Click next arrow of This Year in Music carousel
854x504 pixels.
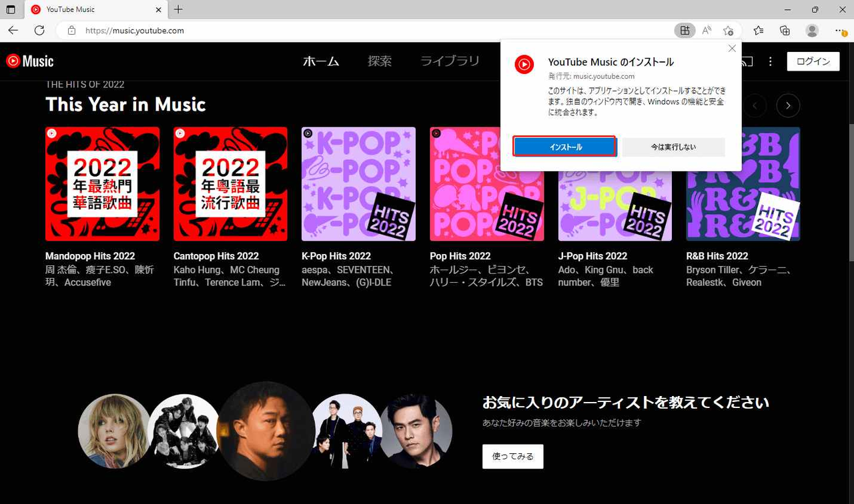[x=788, y=105]
